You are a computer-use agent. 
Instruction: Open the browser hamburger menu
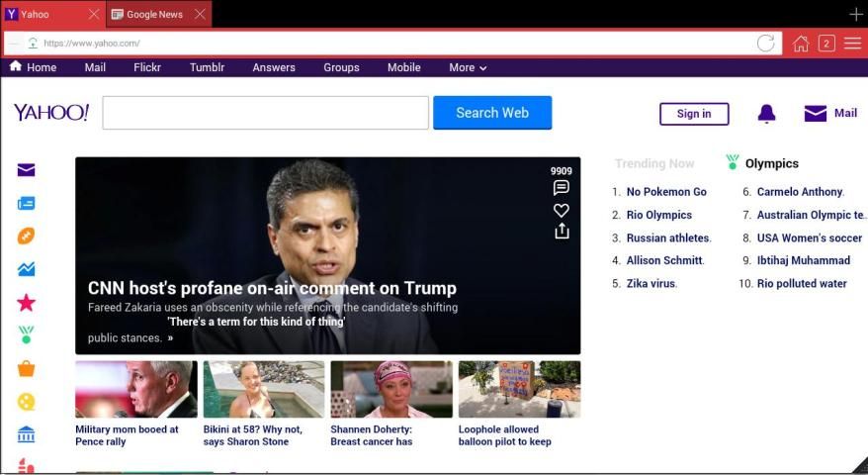852,44
